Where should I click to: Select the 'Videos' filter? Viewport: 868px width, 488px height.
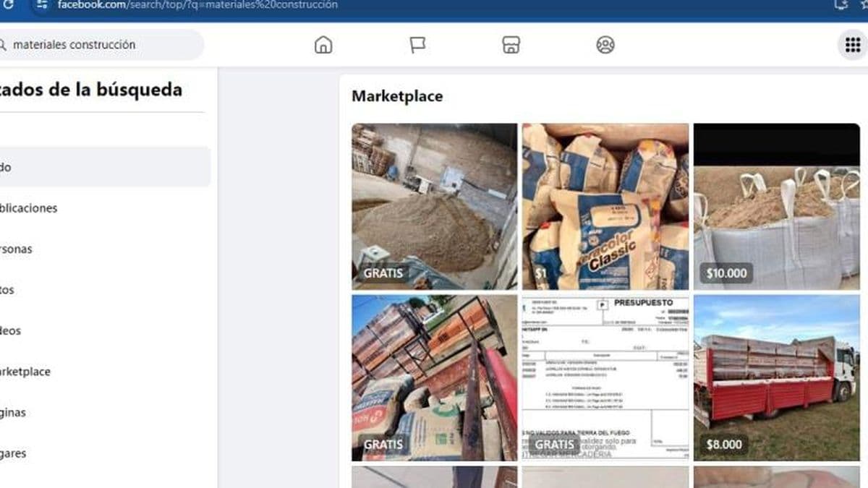(x=106, y=331)
